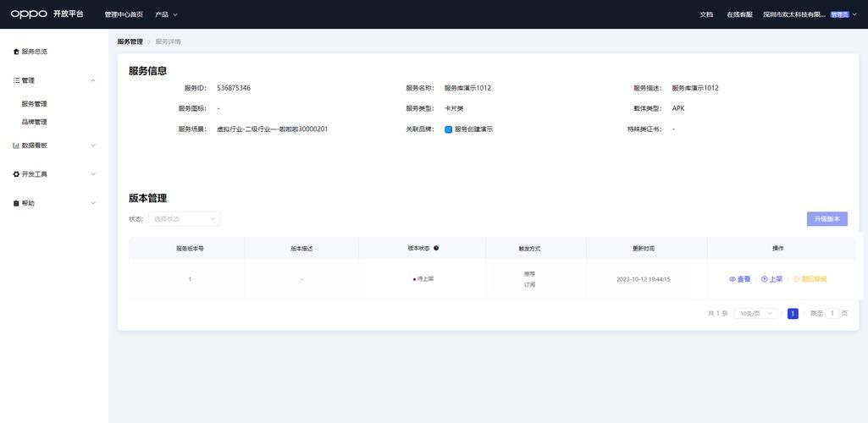Screen dimensions: 868x423
Task: Go to 管理中心首页 in top navigation
Action: [124, 14]
